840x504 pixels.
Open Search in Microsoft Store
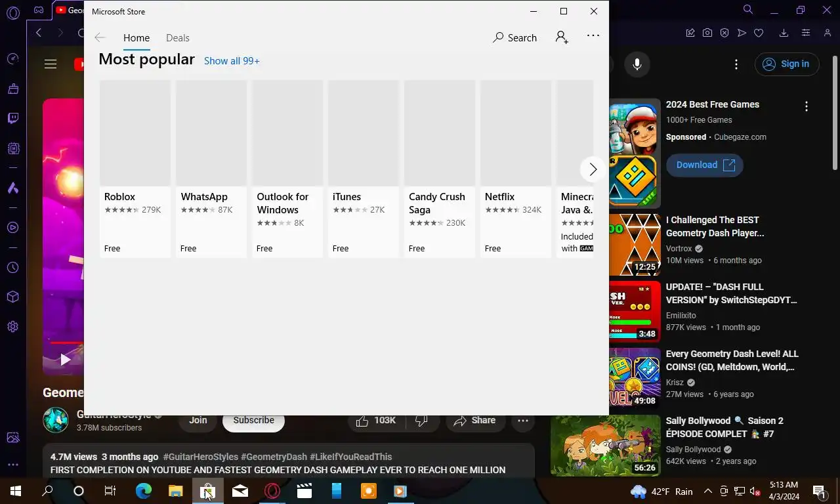point(515,37)
